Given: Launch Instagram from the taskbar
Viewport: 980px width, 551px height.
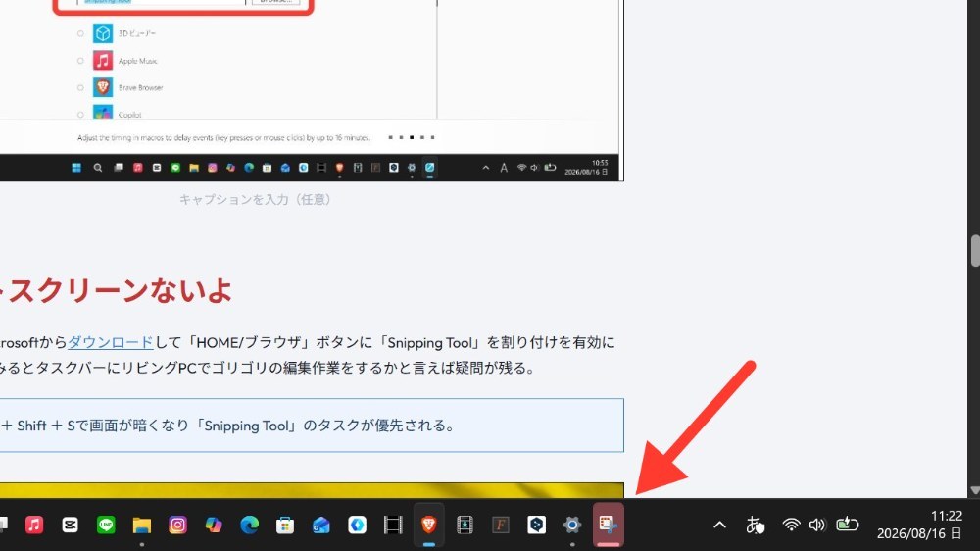Looking at the screenshot, I should 177,525.
